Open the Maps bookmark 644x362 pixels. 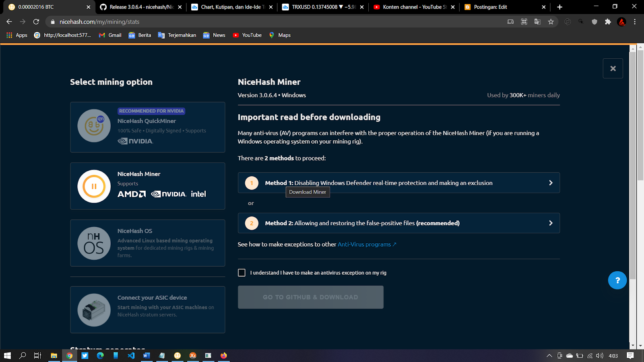tap(280, 35)
